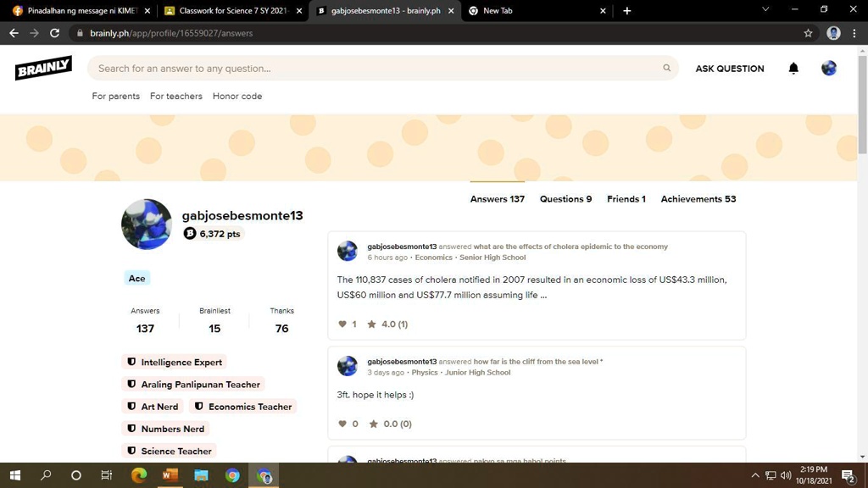
Task: Launch Microsoft Edge from the taskbar
Action: tap(139, 475)
